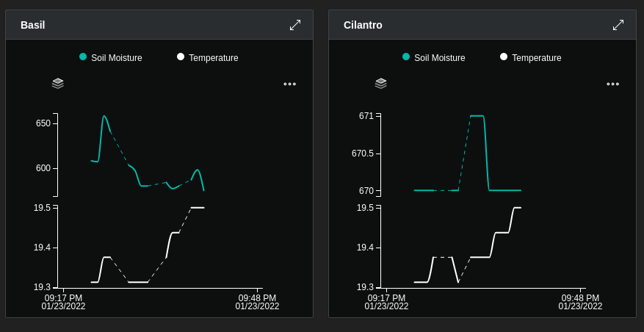Click the 670 axis label in Cilantro
Image resolution: width=644 pixels, height=332 pixels.
point(366,191)
